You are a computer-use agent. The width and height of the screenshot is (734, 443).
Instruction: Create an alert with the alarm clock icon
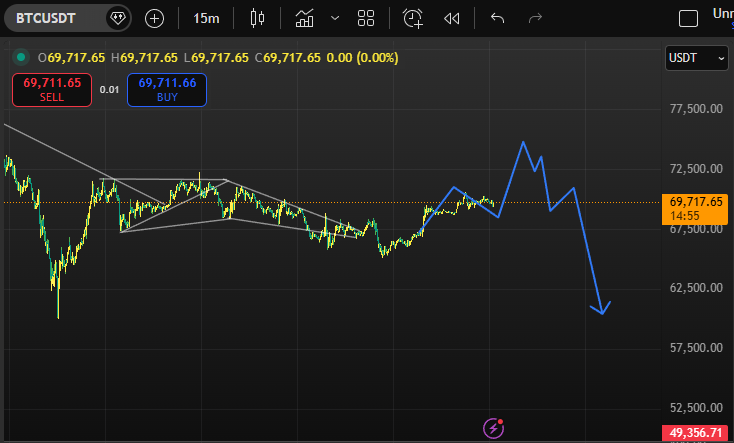click(x=413, y=19)
